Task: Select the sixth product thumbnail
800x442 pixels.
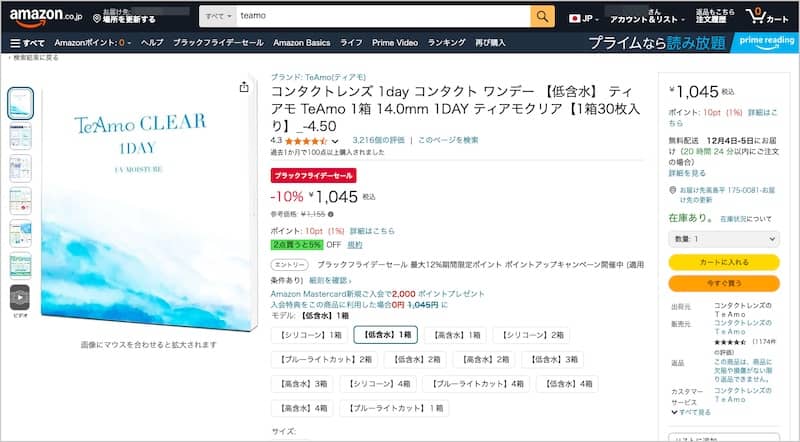Action: pos(20,265)
